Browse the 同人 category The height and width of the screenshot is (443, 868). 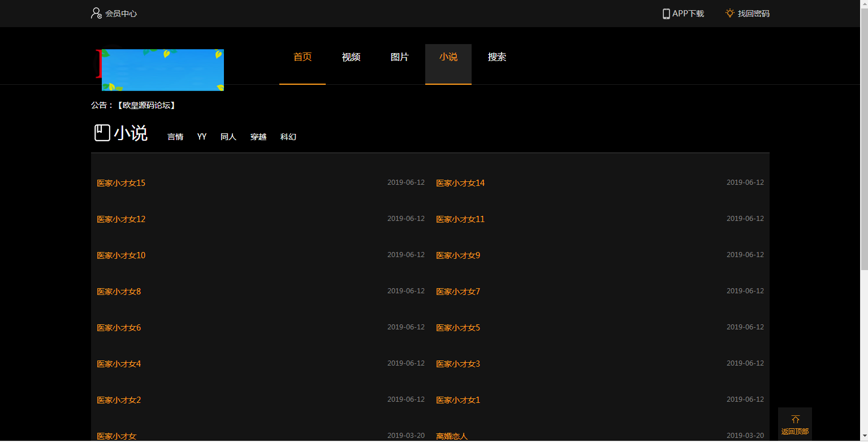pyautogui.click(x=228, y=136)
